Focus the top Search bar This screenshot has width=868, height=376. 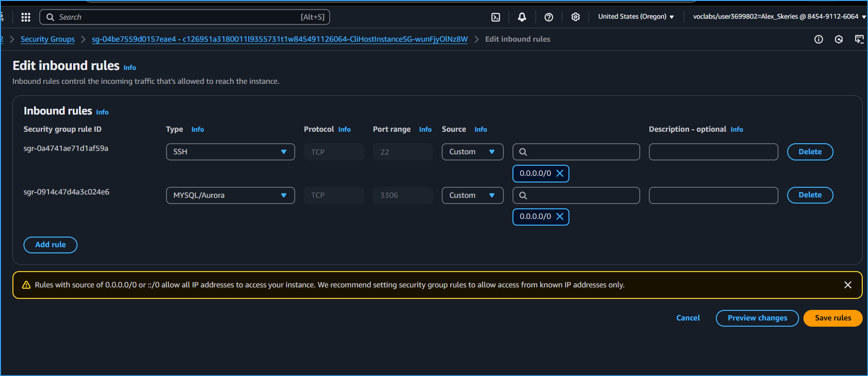[185, 17]
